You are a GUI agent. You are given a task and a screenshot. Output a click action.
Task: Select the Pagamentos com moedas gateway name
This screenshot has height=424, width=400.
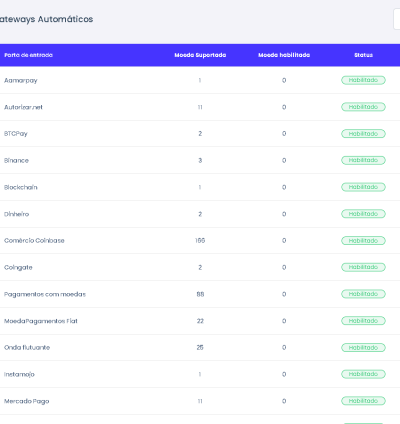[45, 294]
